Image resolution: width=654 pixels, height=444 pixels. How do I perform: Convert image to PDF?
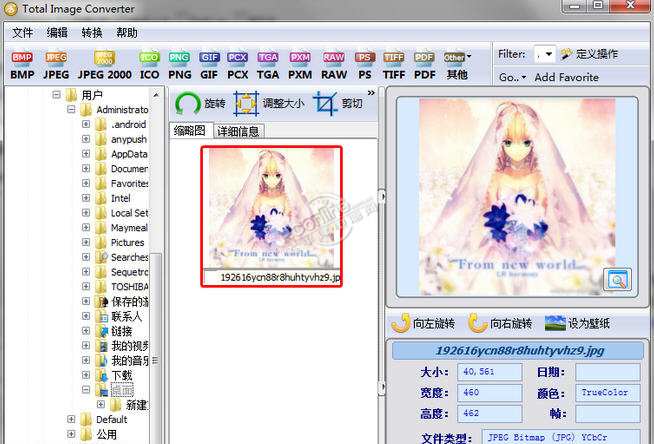click(424, 65)
